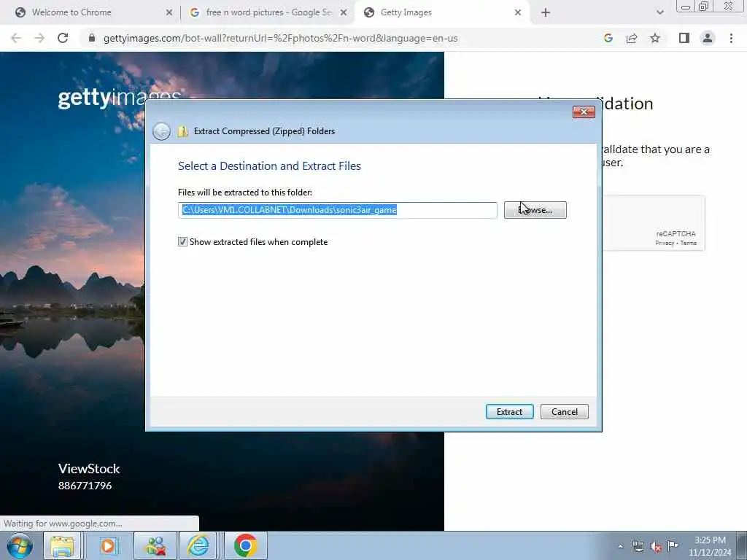
Task: Close the Extract Compressed Folders dialog
Action: (584, 112)
